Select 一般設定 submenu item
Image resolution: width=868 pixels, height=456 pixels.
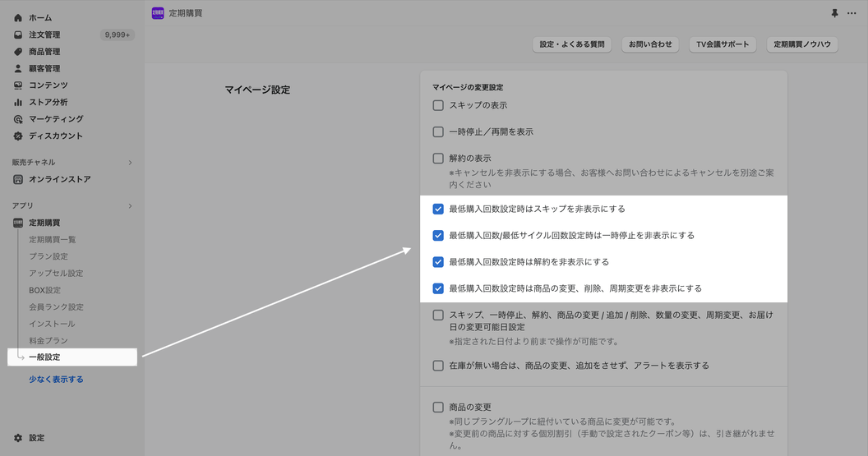[x=72, y=357]
